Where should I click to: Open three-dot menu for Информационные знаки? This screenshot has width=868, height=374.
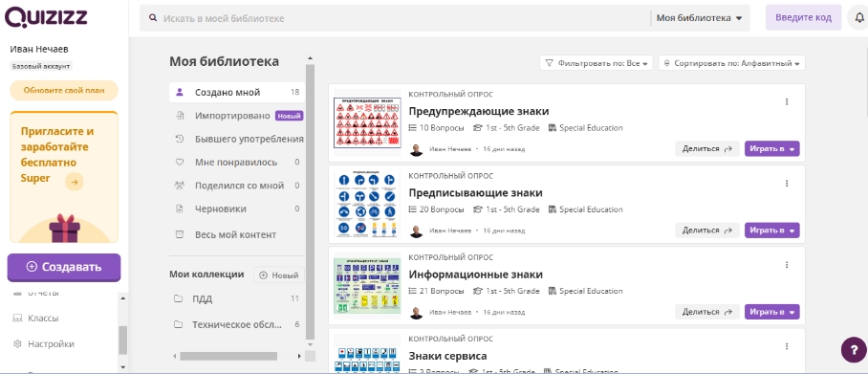[787, 265]
